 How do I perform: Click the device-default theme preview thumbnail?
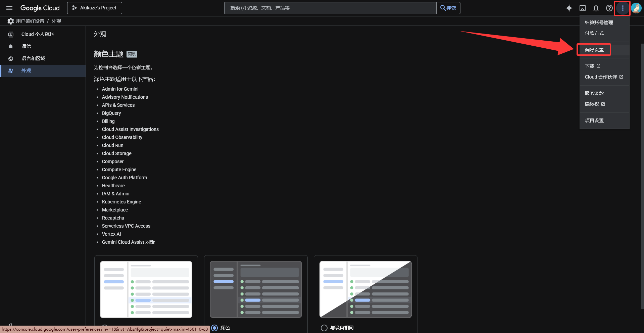point(365,289)
